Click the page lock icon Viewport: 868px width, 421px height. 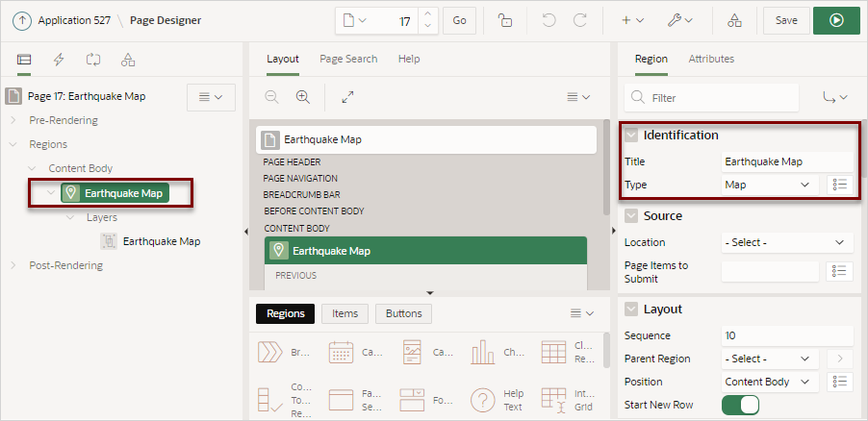pos(505,21)
